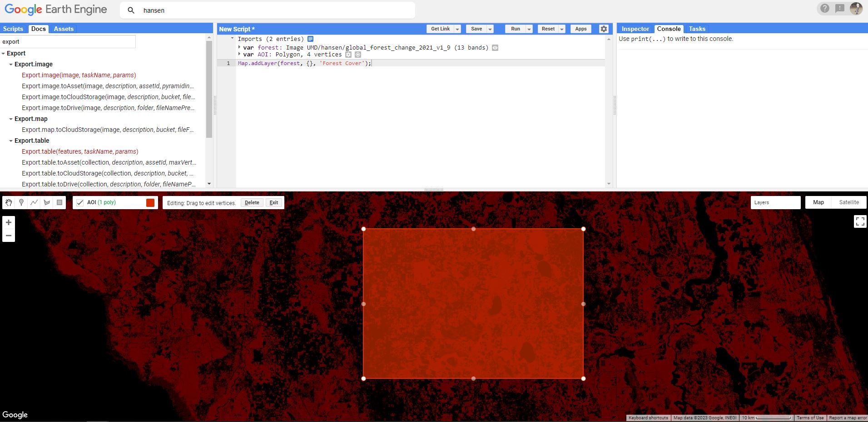
Task: Switch basemap to Satellite view
Action: 848,202
